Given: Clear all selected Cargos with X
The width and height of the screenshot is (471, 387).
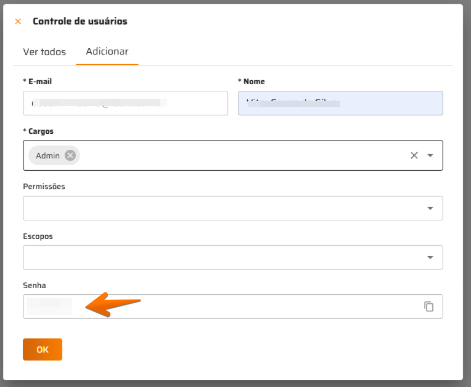Looking at the screenshot, I should tap(414, 155).
